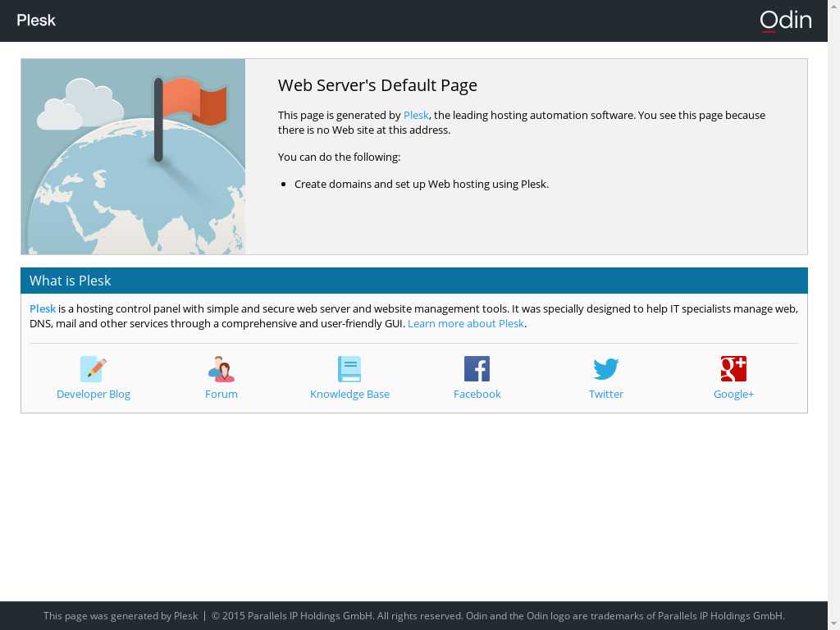This screenshot has width=840, height=630.
Task: Click the footer copyright 2015 Parallels text
Action: coord(498,616)
